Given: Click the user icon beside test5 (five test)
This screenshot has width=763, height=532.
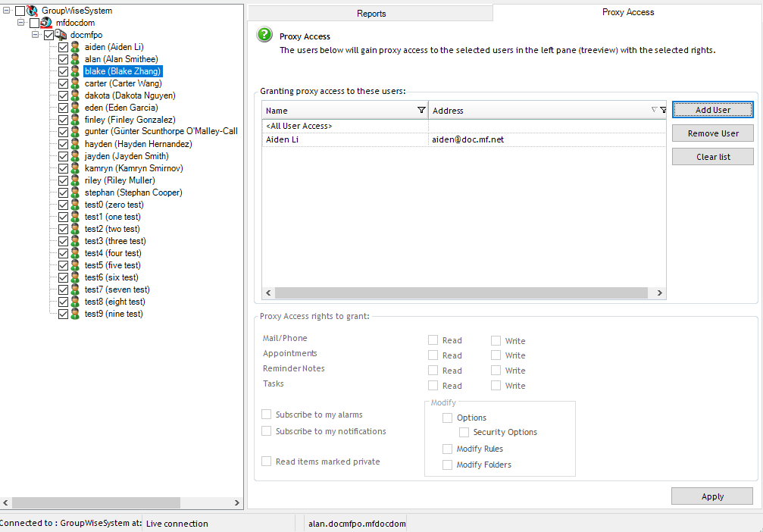Looking at the screenshot, I should [75, 265].
